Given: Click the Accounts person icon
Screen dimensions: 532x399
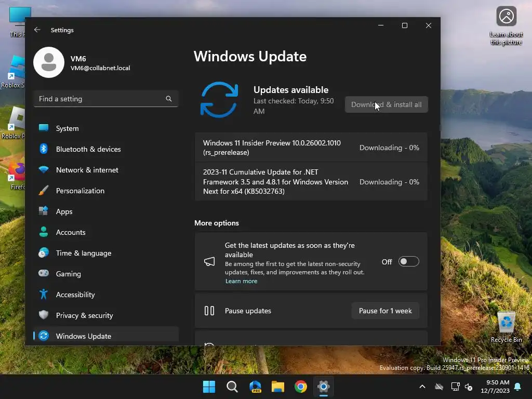Looking at the screenshot, I should [x=44, y=232].
